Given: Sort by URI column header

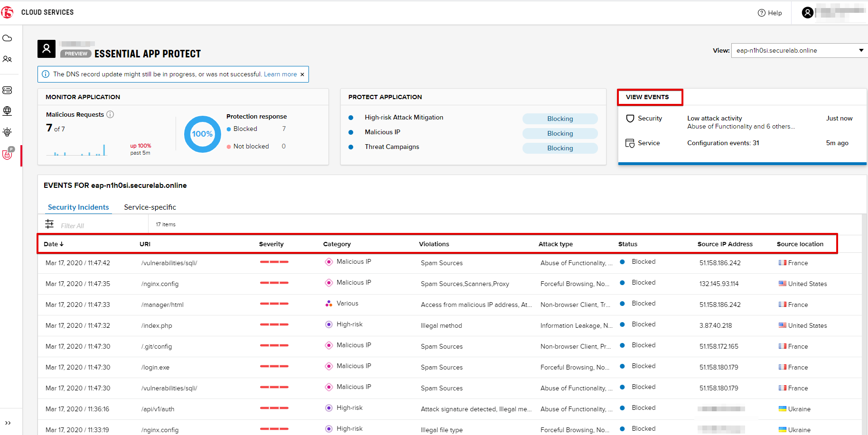Looking at the screenshot, I should 145,244.
